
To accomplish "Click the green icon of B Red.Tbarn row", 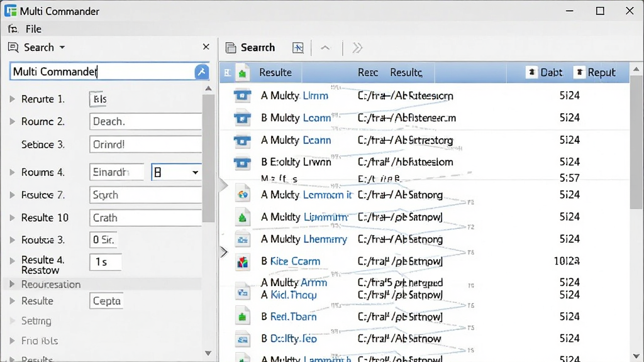I will pyautogui.click(x=243, y=316).
